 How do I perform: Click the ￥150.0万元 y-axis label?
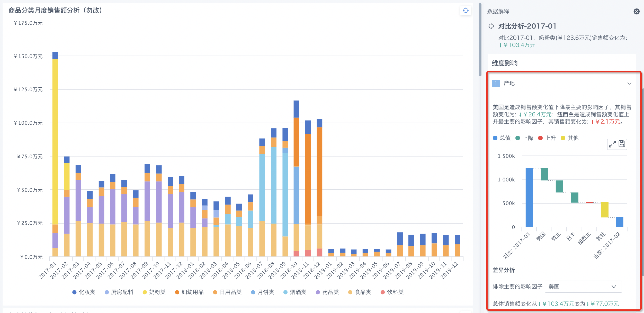(x=28, y=56)
